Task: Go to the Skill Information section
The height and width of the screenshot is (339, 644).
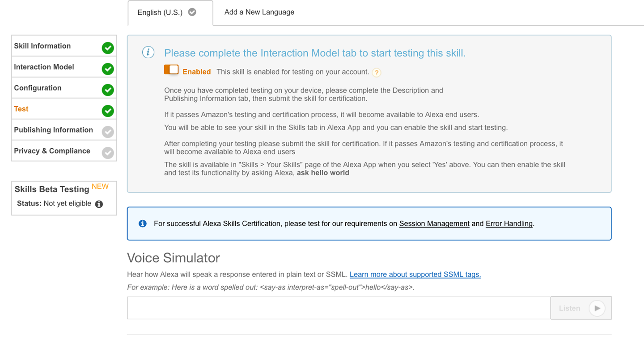Action: pyautogui.click(x=42, y=46)
